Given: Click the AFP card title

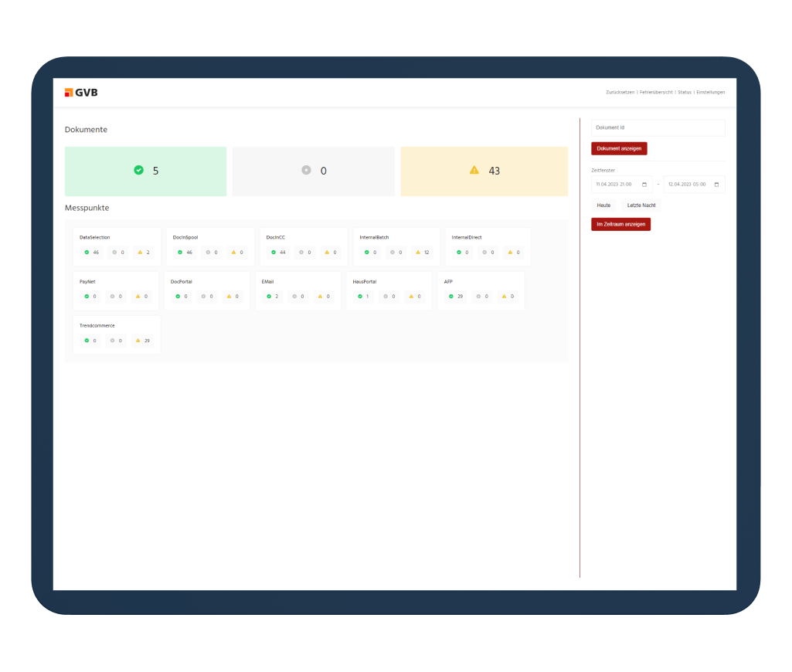Looking at the screenshot, I should [x=448, y=282].
